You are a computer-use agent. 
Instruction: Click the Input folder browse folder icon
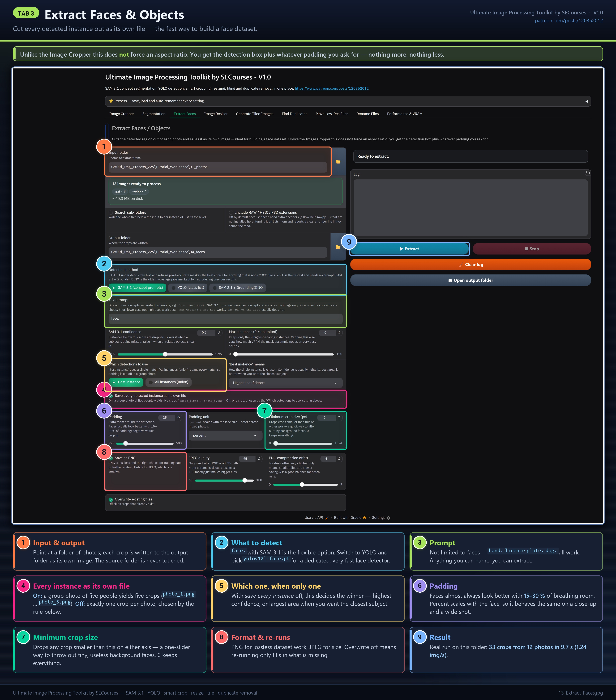338,162
